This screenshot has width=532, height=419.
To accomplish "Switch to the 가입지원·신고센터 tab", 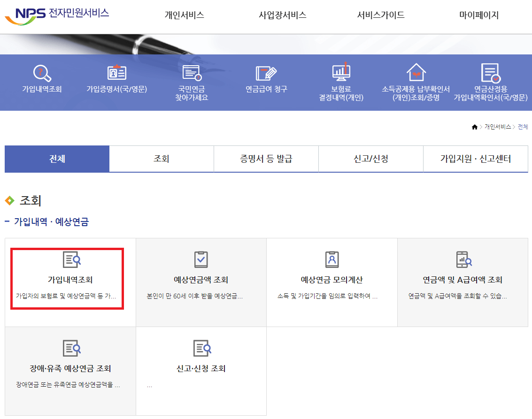I will (x=475, y=159).
